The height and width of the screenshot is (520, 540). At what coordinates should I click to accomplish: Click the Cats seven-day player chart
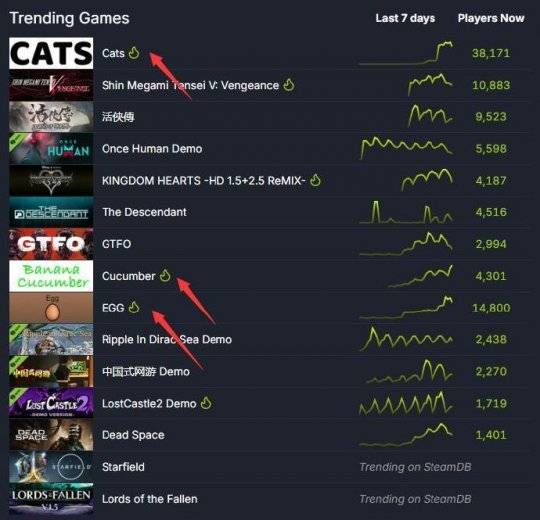(x=406, y=53)
